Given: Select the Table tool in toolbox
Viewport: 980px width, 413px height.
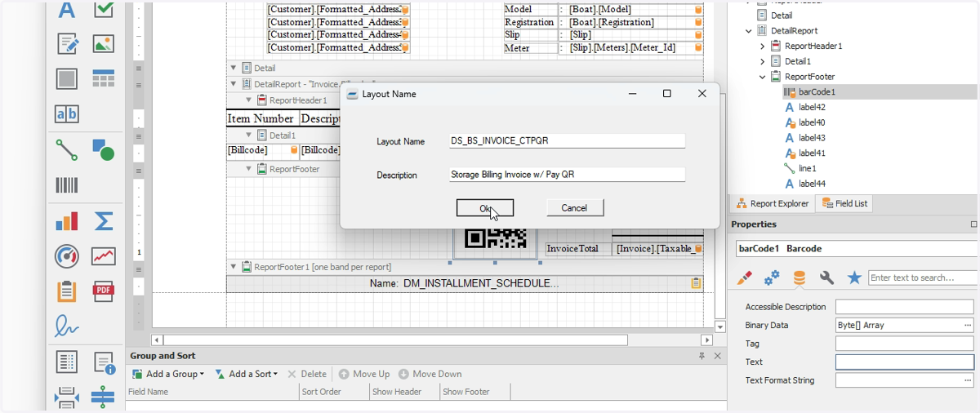Looking at the screenshot, I should click(103, 79).
